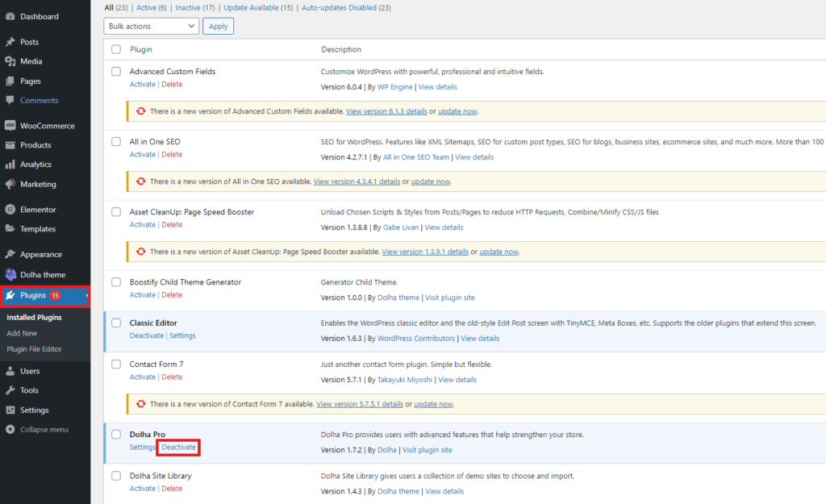Tick the Advanced Custom Fields checkbox

click(x=116, y=72)
